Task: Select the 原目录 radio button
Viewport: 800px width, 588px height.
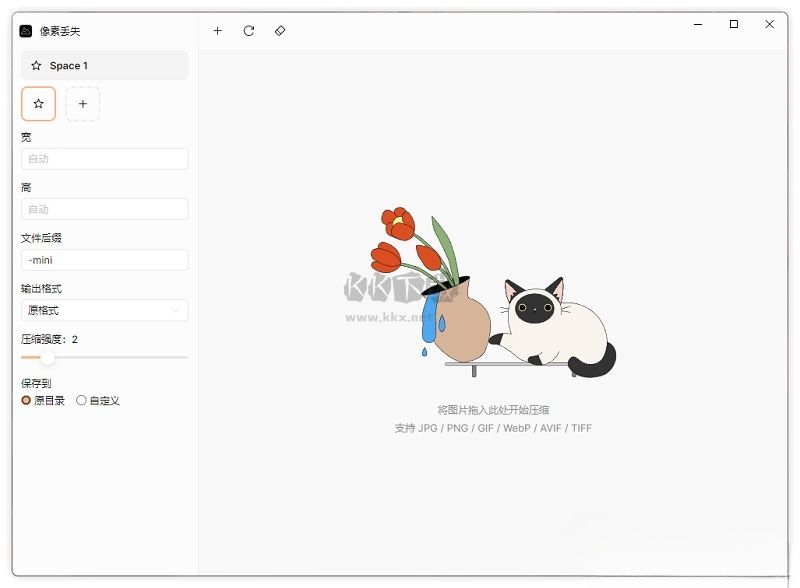Action: pos(26,400)
